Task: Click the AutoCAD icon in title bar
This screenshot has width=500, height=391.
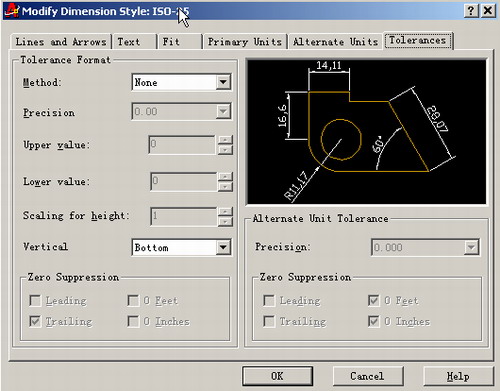Action: (x=12, y=11)
